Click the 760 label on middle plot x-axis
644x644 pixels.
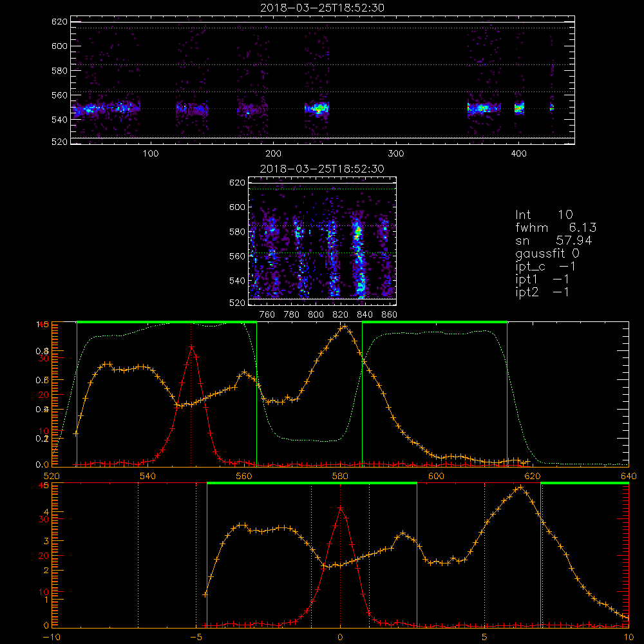[x=267, y=315]
